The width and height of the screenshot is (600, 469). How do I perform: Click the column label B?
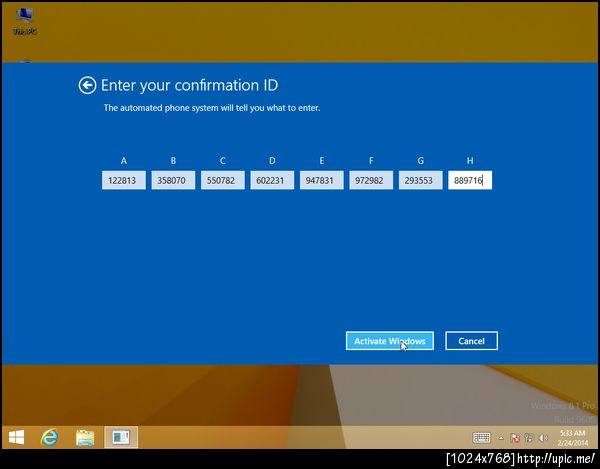click(x=173, y=161)
